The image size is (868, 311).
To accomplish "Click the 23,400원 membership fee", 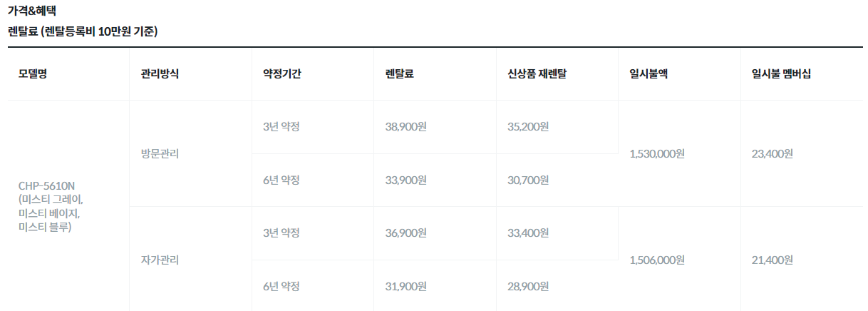I will coord(773,153).
